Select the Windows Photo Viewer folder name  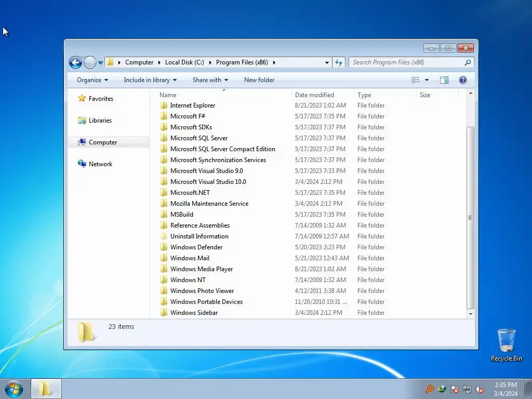[202, 291]
